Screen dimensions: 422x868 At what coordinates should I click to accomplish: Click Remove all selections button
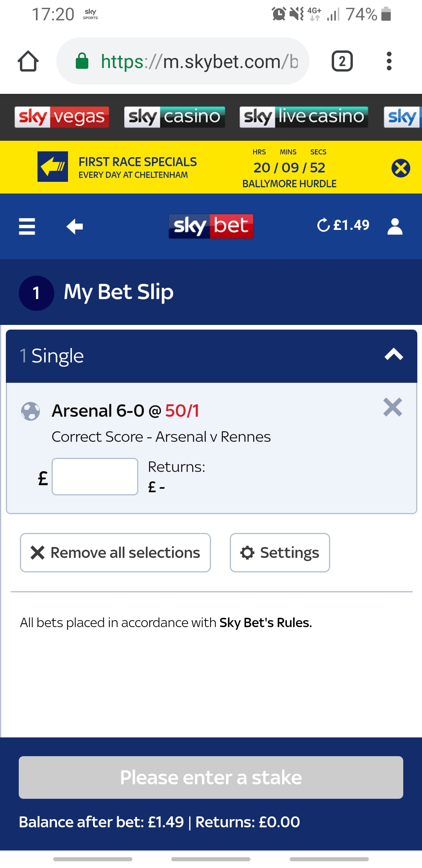pyautogui.click(x=115, y=552)
